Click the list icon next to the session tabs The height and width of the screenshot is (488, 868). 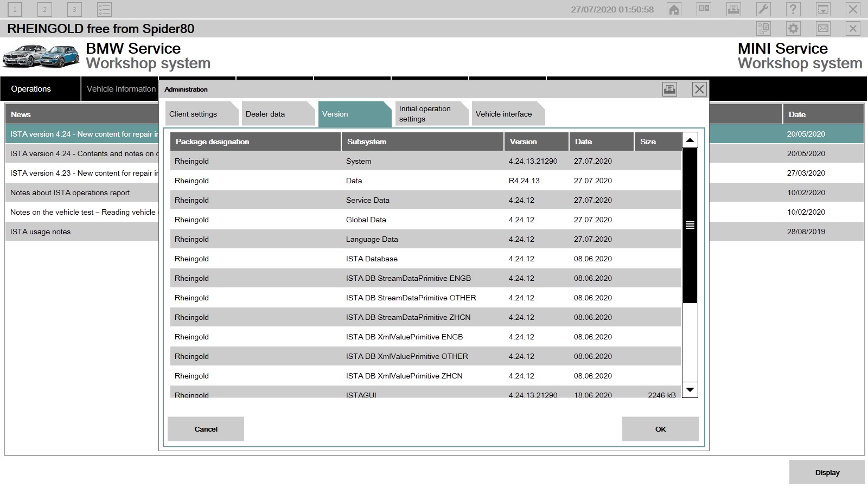pos(105,9)
